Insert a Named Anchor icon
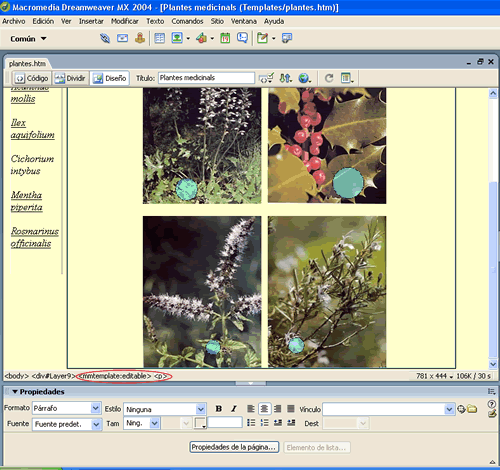Screen dimensions: 500x470 point(140,38)
